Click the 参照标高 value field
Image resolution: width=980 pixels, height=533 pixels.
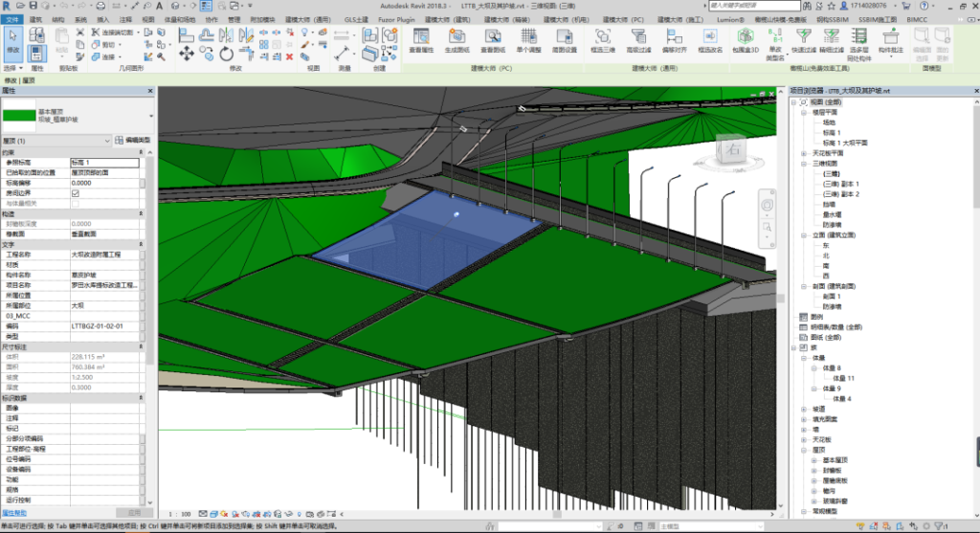[105, 163]
